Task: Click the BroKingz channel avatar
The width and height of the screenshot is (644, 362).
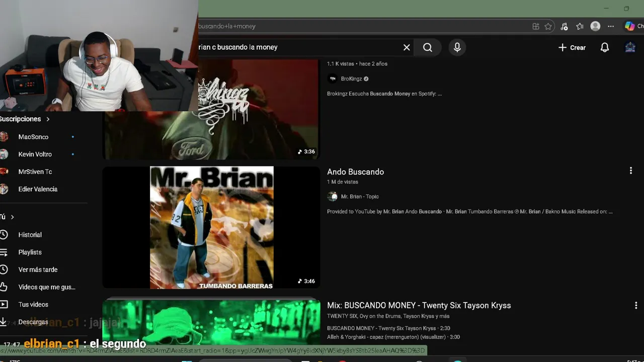Action: coord(333,79)
